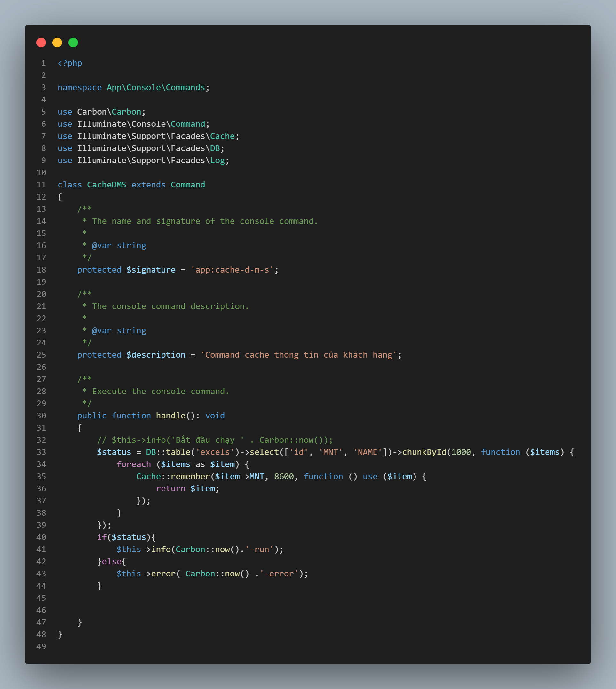Click class name 'CacheDMS'
Viewport: 616px width, 689px height.
[107, 185]
